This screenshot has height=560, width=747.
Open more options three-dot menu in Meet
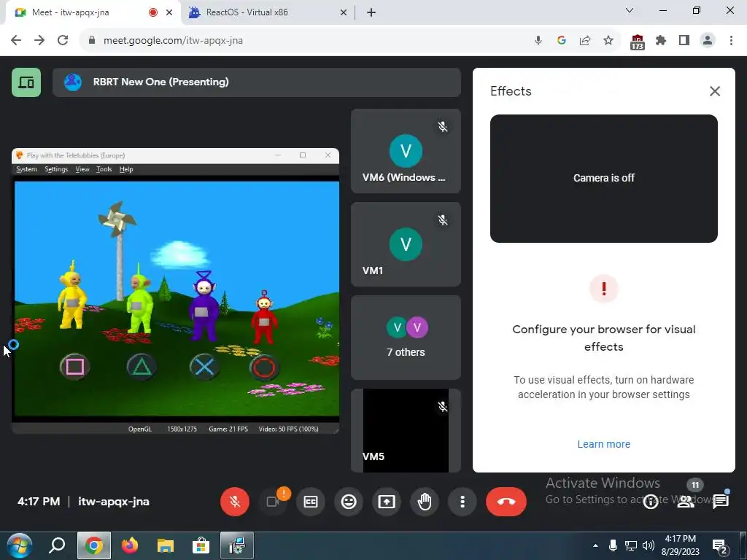click(x=462, y=502)
